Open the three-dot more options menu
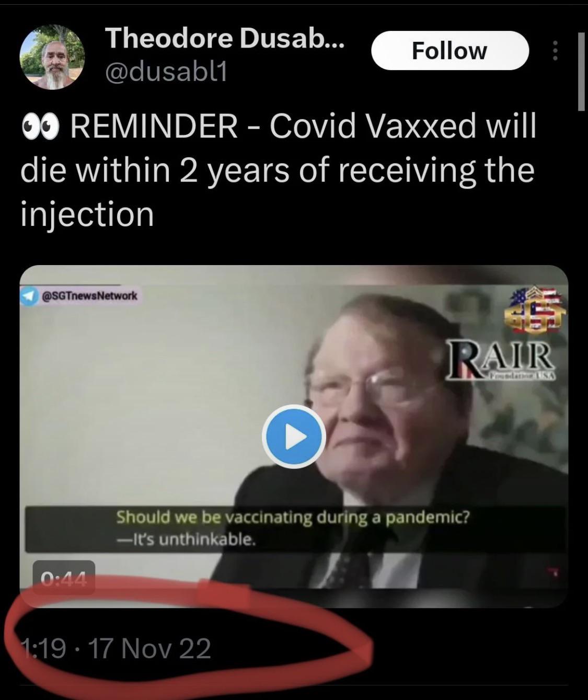The height and width of the screenshot is (700, 588). tap(555, 51)
